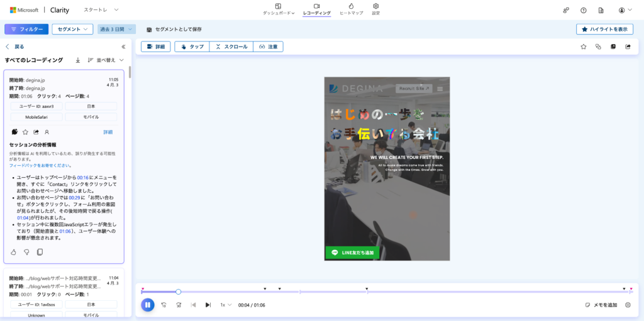Viewport: 644px width, 321px height.
Task: Favorite the recording with the player star icon
Action: click(x=583, y=46)
